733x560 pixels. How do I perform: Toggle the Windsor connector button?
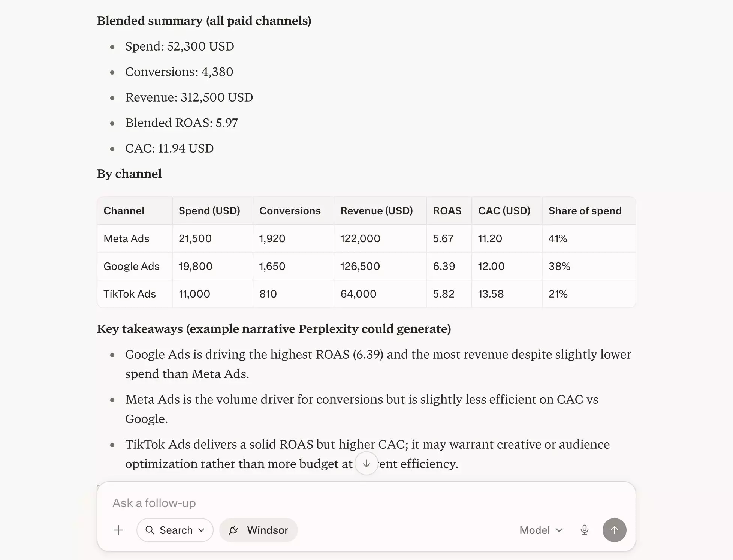click(259, 530)
